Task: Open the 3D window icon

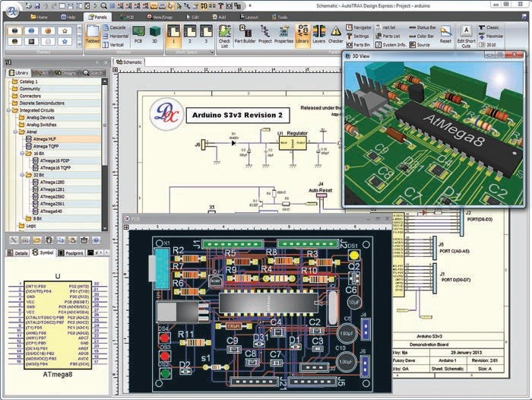Action: point(154,33)
